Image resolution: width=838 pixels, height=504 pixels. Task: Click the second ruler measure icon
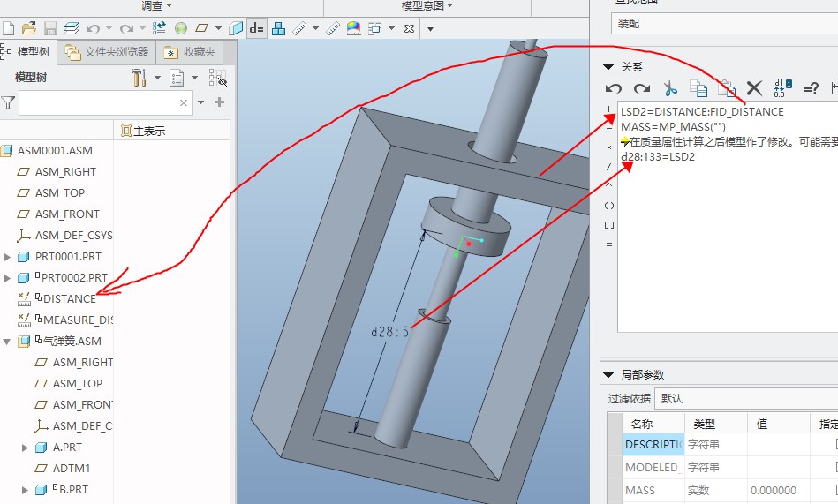(x=333, y=27)
